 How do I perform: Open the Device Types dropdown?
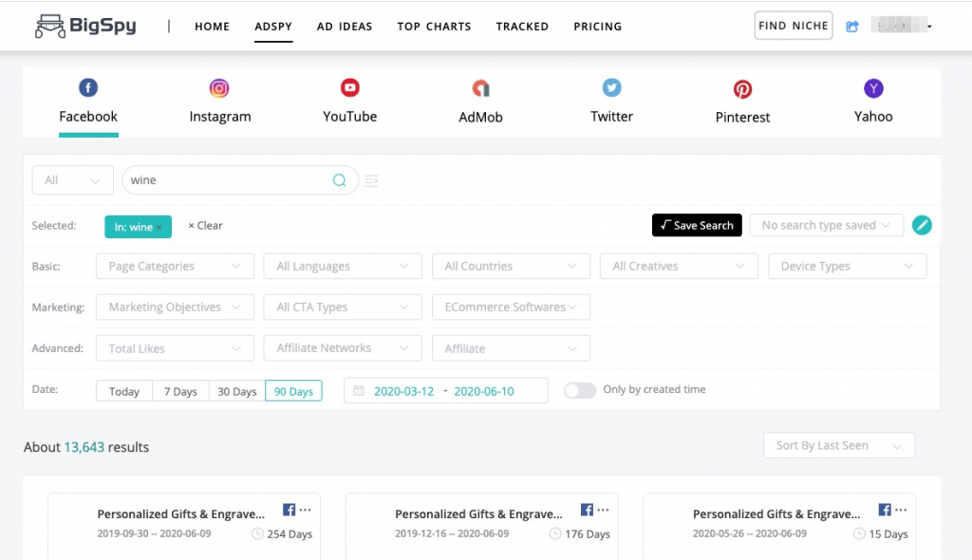point(848,266)
